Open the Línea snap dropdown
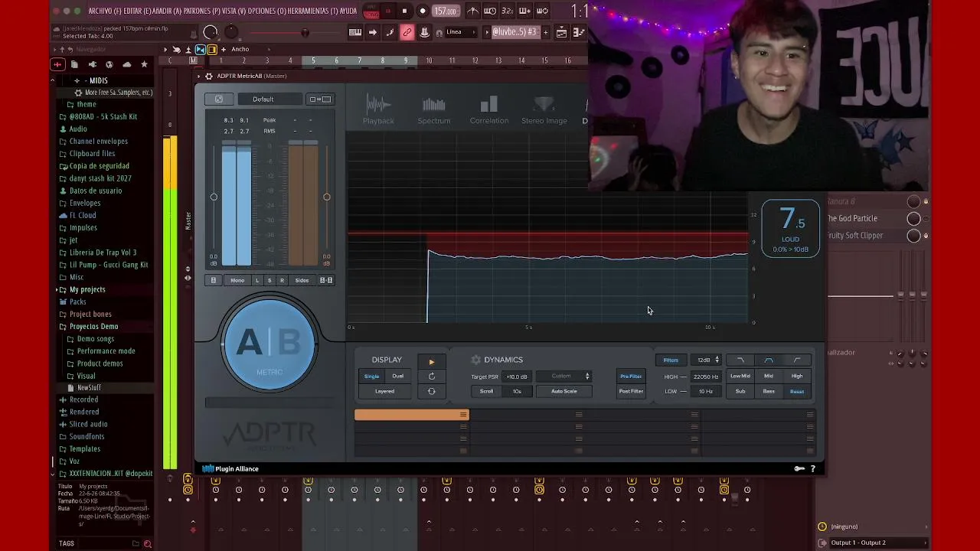This screenshot has width=980, height=551. point(462,32)
